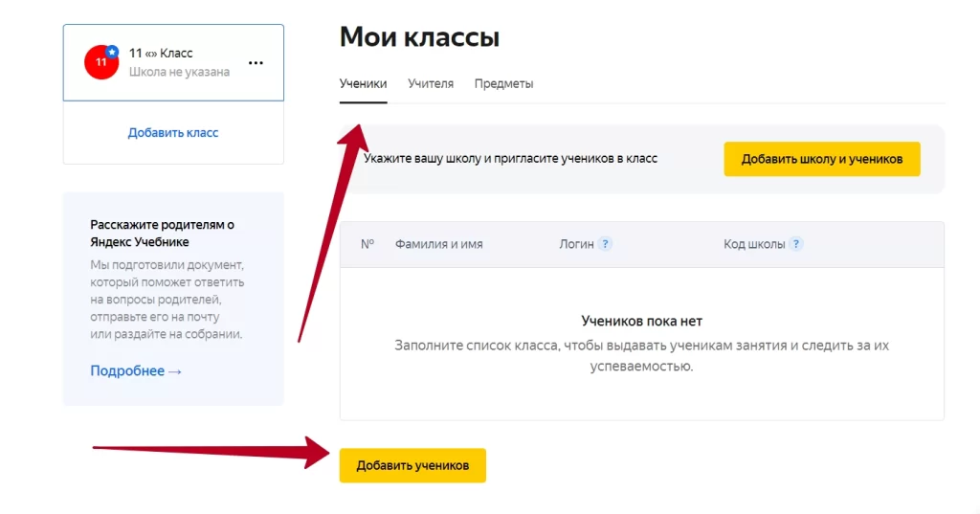Click the № column header
980x514 pixels.
coord(367,244)
